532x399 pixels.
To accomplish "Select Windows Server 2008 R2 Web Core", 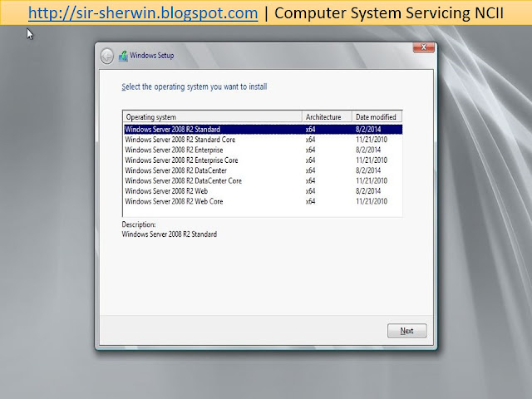I will pos(263,201).
